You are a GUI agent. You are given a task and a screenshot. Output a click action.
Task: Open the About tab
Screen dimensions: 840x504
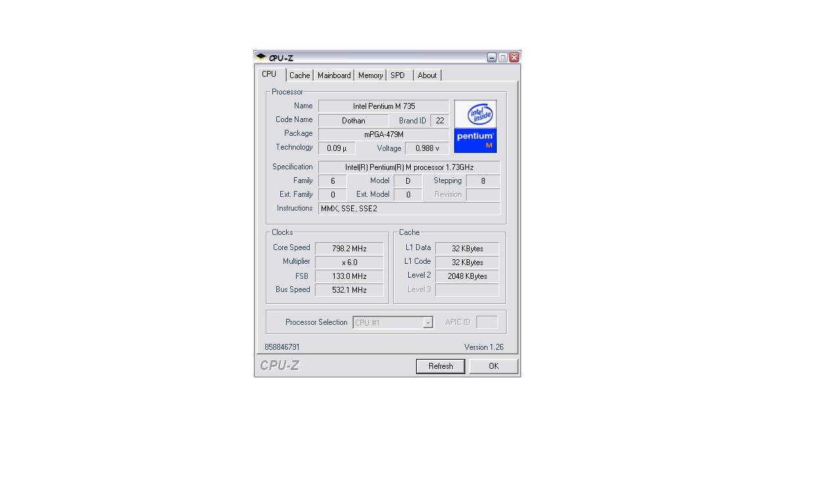[x=427, y=75]
